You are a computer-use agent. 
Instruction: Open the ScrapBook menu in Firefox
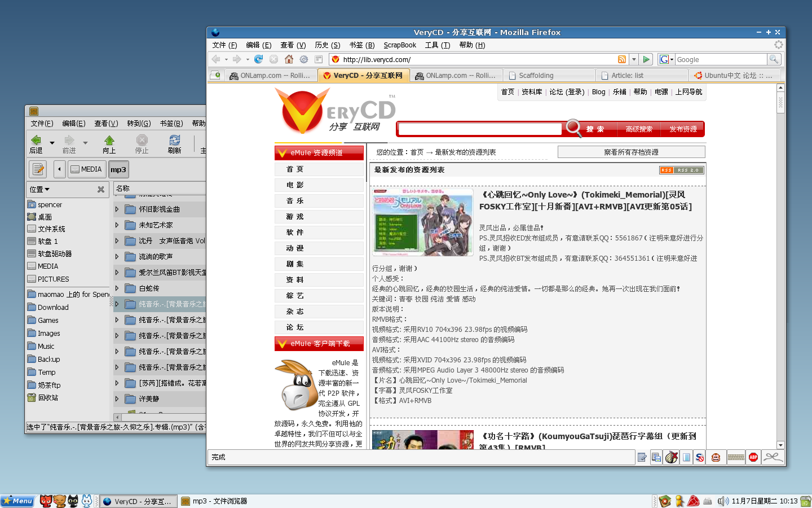tap(400, 45)
